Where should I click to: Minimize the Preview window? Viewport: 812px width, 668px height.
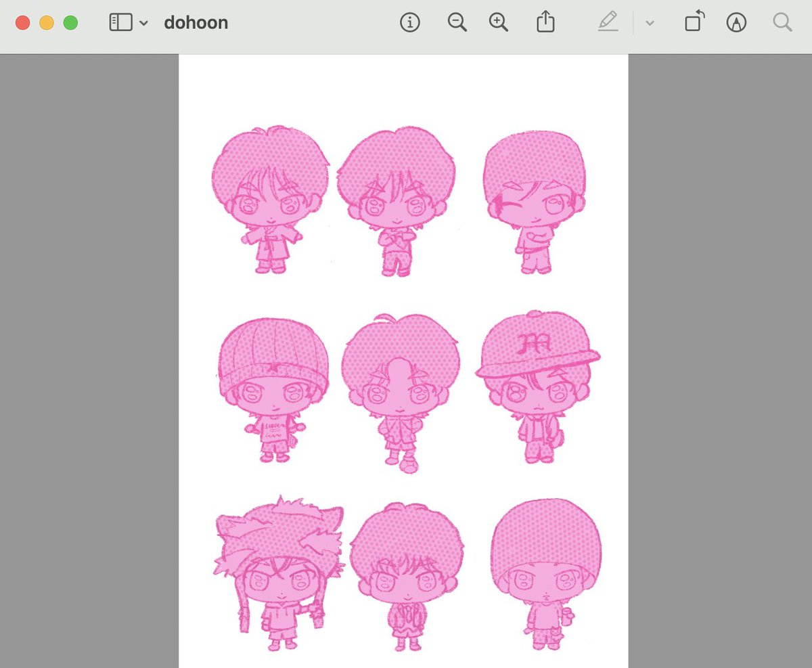[x=47, y=23]
